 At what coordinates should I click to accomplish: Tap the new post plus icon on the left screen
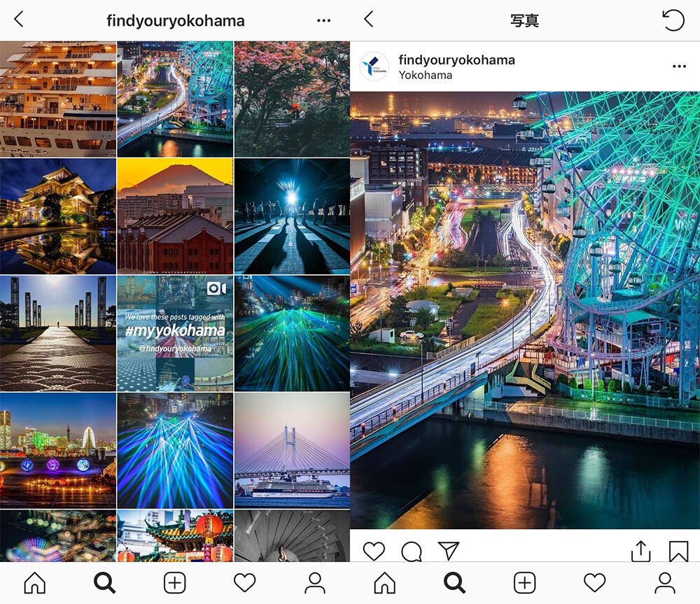tap(174, 583)
